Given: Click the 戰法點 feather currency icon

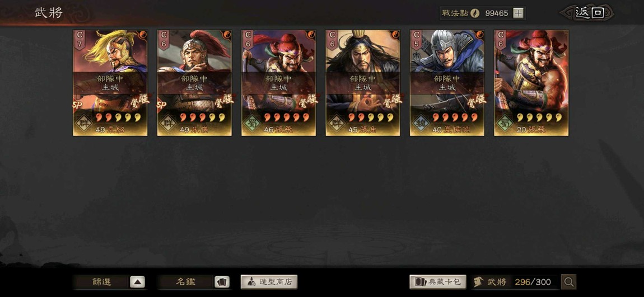Looking at the screenshot, I should click(x=475, y=13).
